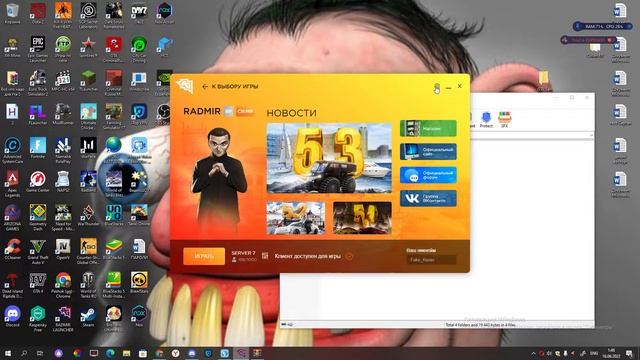Open CCleaner desktop shortcut
The height and width of the screenshot is (360, 640).
[x=12, y=249]
